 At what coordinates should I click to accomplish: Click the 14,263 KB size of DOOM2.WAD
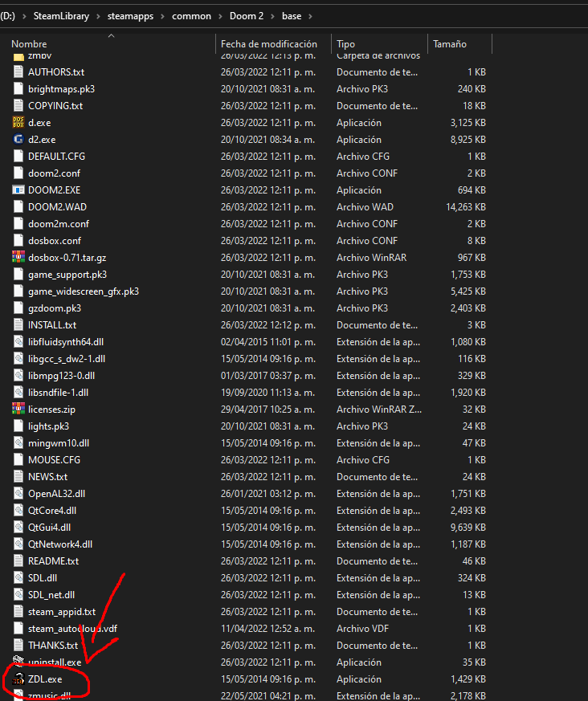pos(465,207)
